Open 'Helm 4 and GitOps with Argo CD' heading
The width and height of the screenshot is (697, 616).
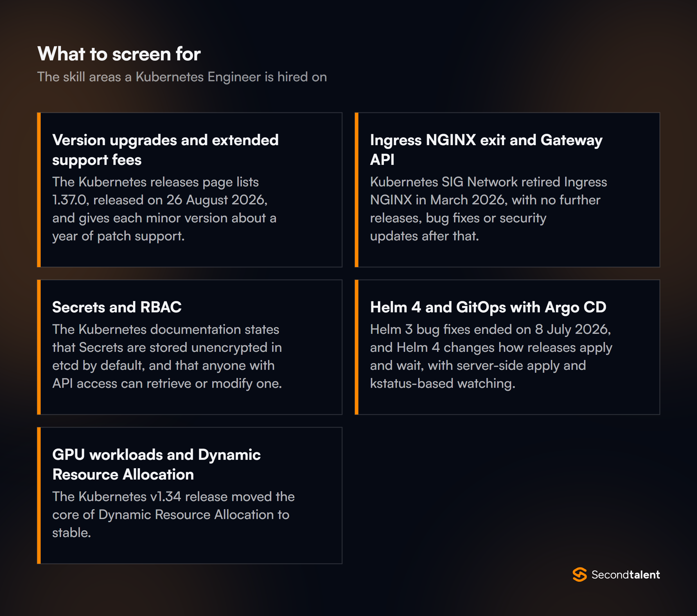click(x=488, y=307)
